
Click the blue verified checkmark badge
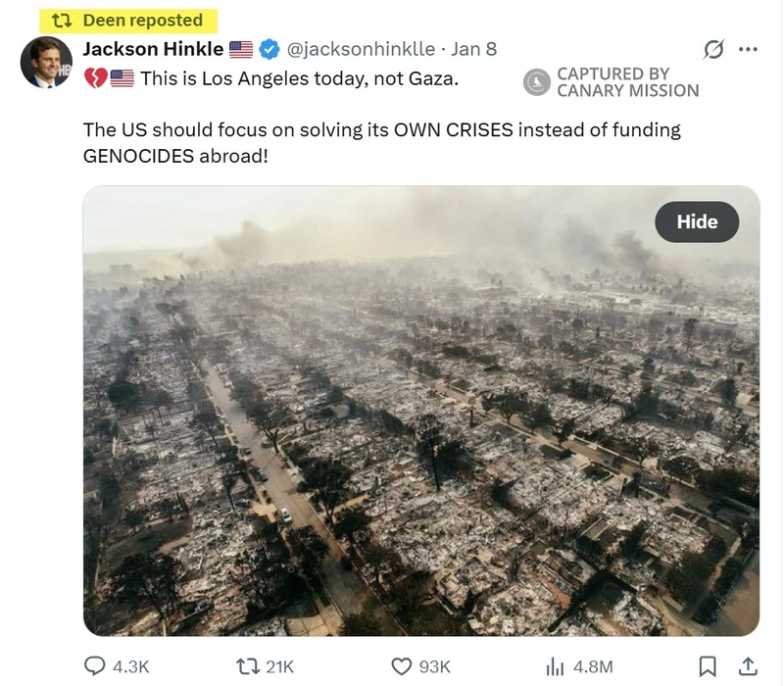pyautogui.click(x=269, y=49)
